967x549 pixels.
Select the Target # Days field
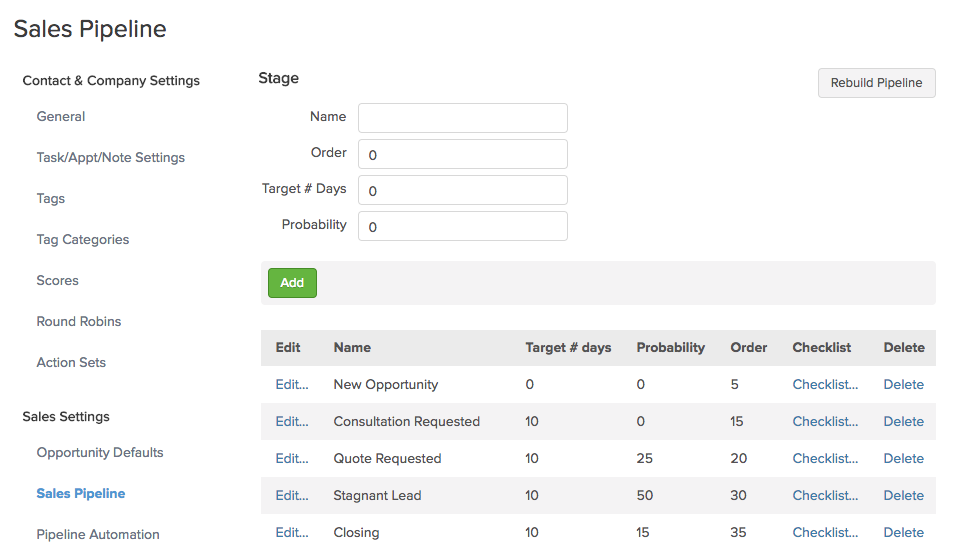462,190
